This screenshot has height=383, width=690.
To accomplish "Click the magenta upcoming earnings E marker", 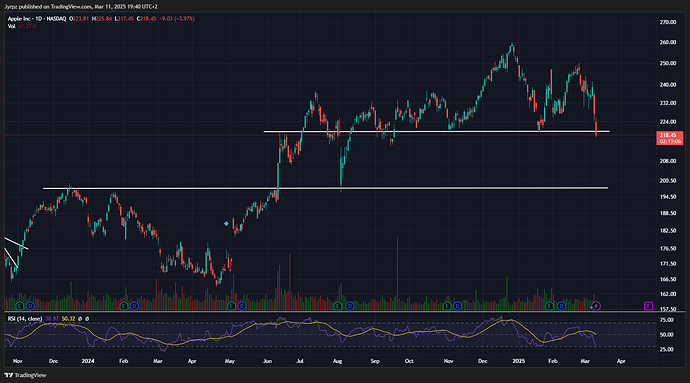I will pyautogui.click(x=648, y=306).
